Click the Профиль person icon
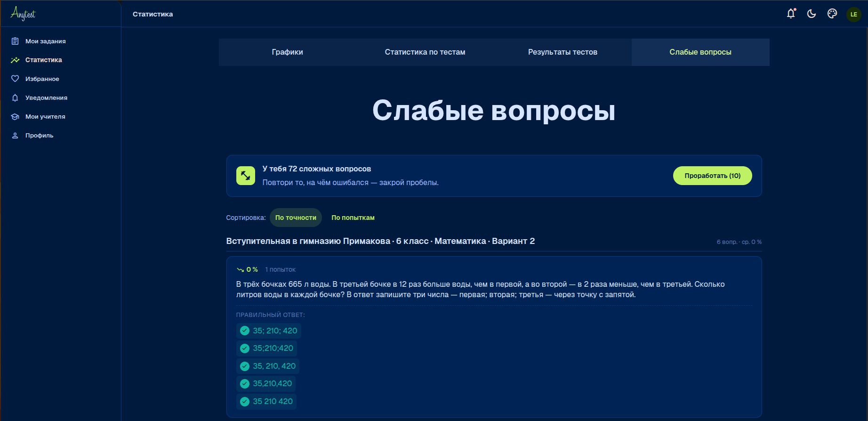 pos(15,135)
